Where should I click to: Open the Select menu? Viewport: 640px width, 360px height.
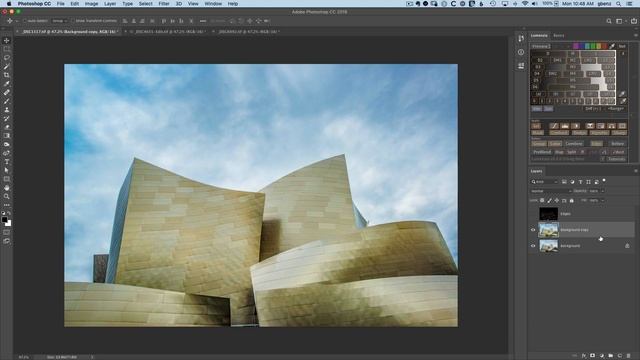tap(145, 4)
